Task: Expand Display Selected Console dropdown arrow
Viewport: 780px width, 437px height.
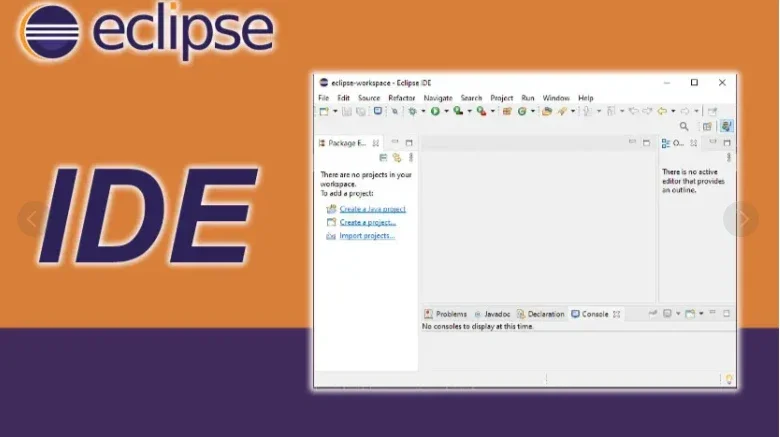Action: (x=678, y=314)
